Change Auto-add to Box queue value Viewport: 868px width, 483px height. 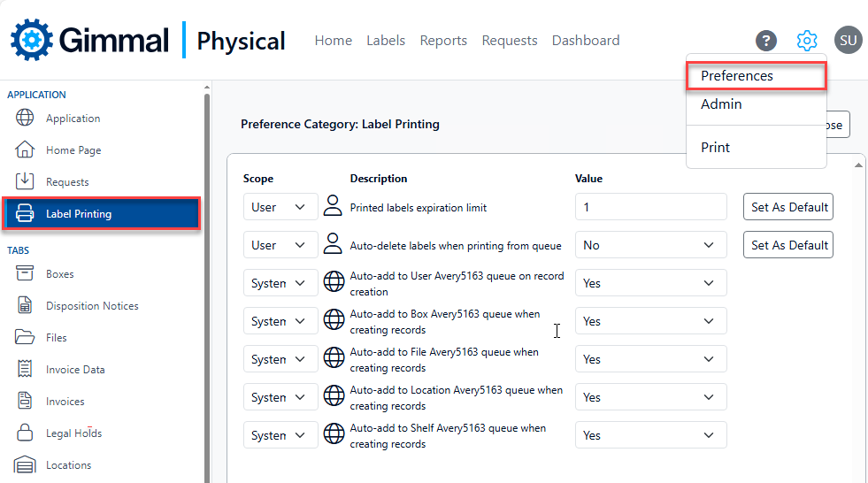(x=650, y=321)
